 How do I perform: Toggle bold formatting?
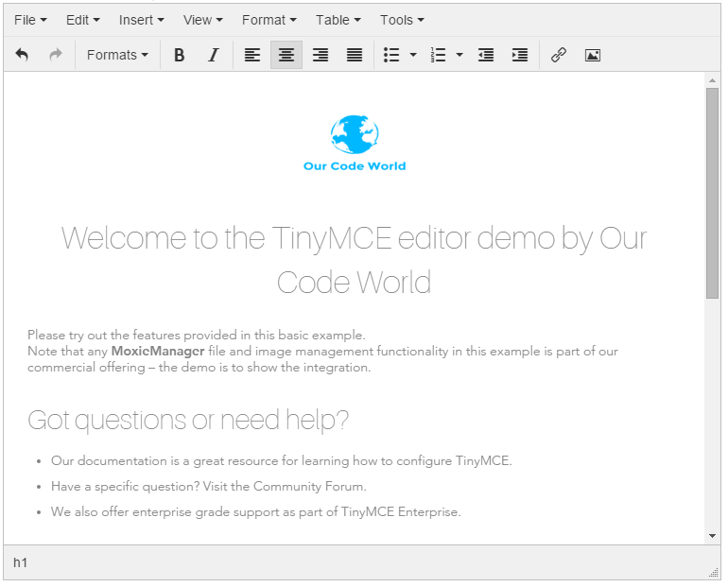(180, 55)
